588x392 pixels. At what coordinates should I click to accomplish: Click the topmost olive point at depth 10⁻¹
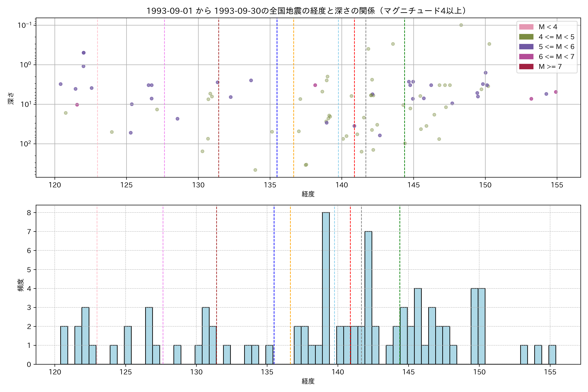point(461,25)
